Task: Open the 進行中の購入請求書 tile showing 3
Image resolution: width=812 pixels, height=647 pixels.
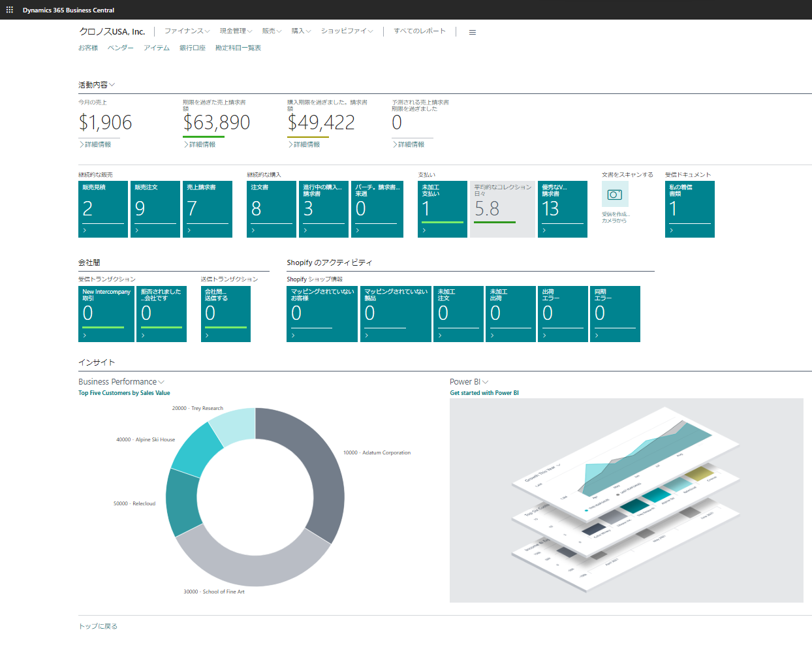Action: [x=324, y=209]
